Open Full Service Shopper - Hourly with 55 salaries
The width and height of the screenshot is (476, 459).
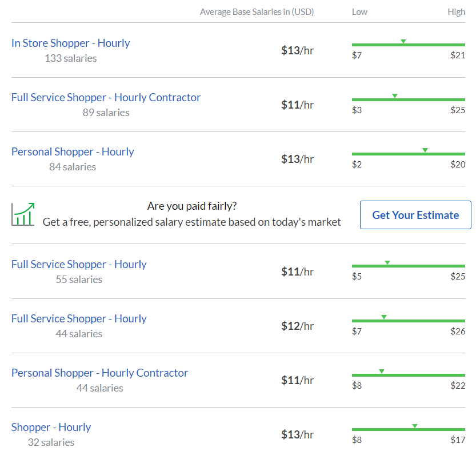click(x=79, y=264)
